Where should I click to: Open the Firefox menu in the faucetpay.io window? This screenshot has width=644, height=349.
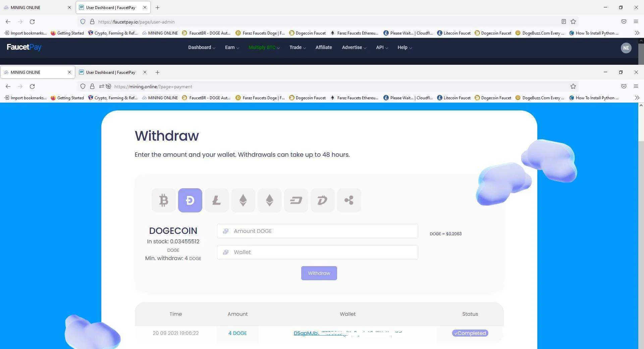[636, 22]
